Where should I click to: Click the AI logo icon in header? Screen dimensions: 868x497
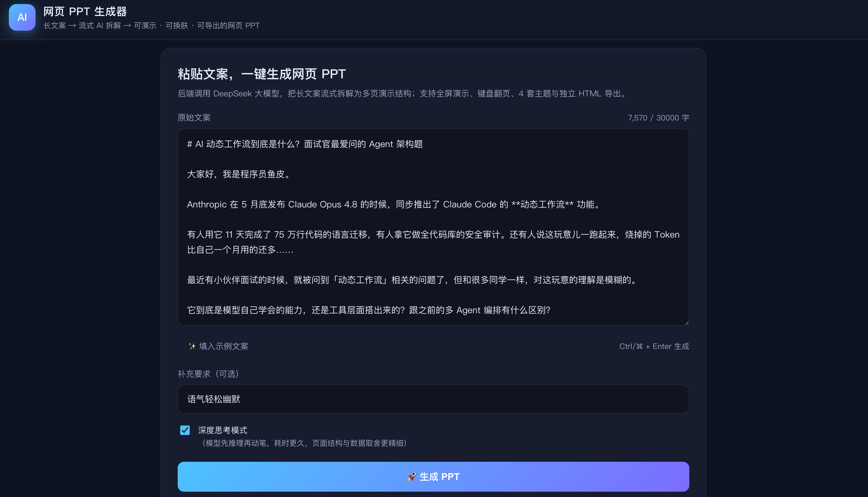[22, 17]
